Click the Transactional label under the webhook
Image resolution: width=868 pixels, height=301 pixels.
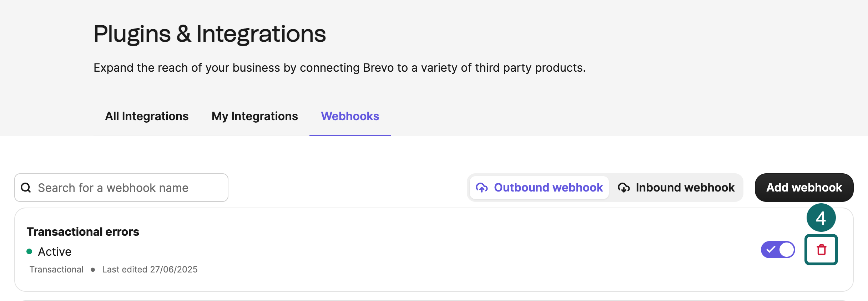[56, 270]
